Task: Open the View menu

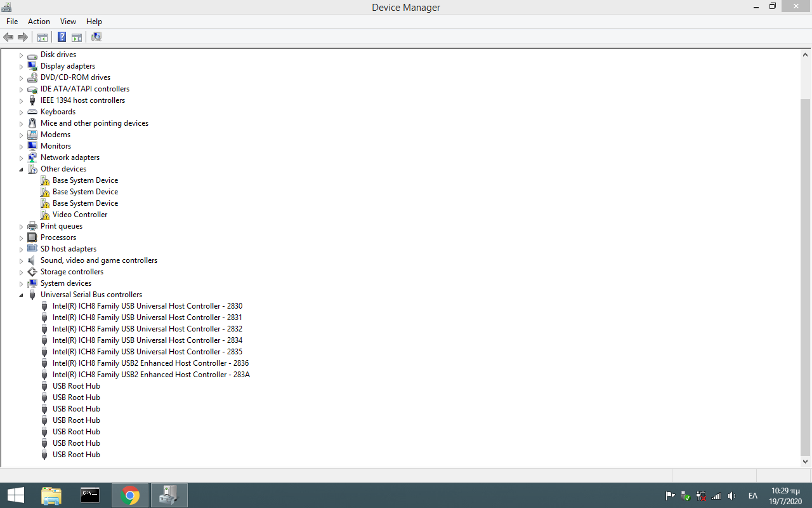Action: (x=69, y=22)
